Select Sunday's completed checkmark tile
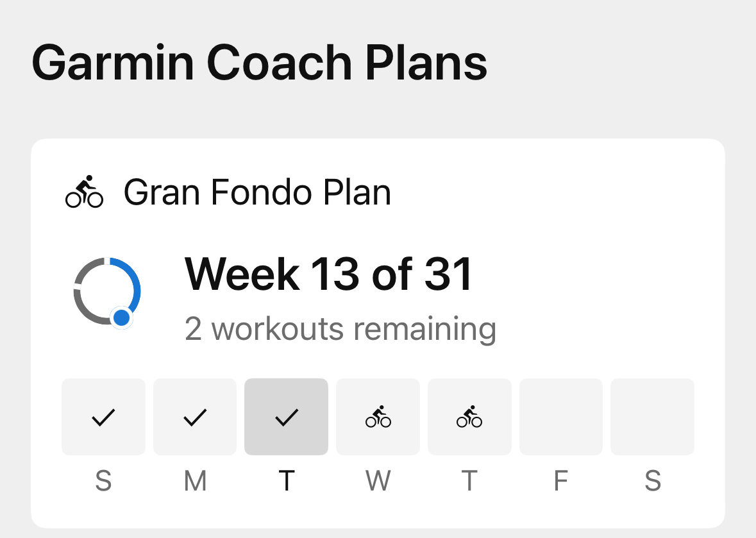Viewport: 756px width, 538px height. (x=103, y=417)
